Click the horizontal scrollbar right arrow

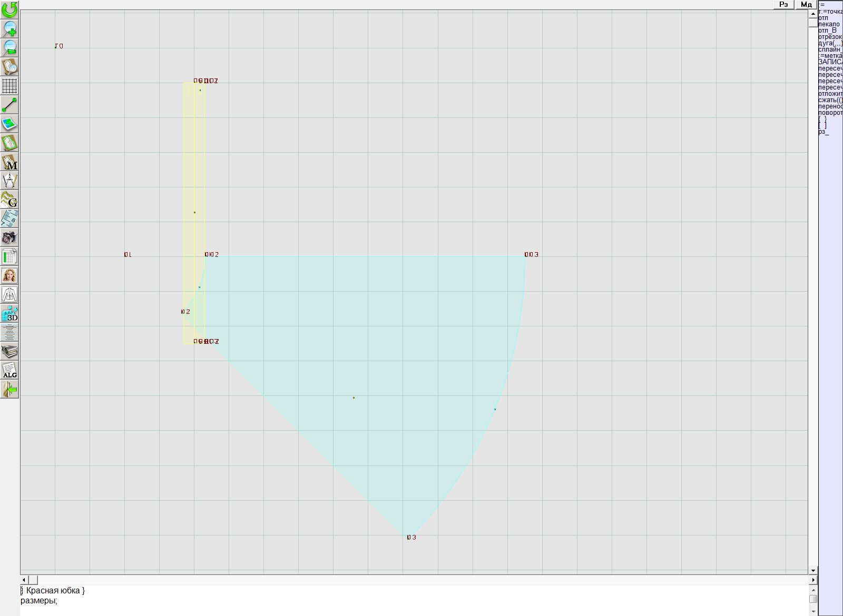pyautogui.click(x=813, y=580)
